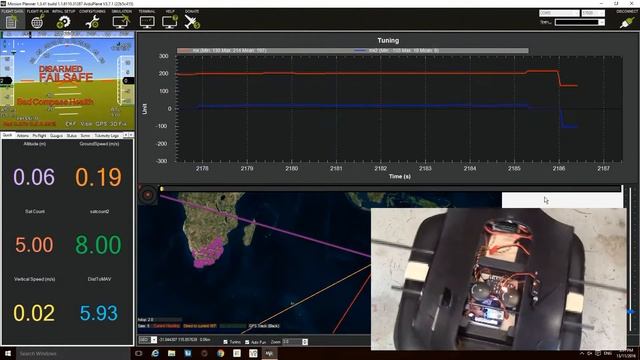Switch to the Gauges tab
Viewport: 640px width, 360px height.
tap(56, 136)
